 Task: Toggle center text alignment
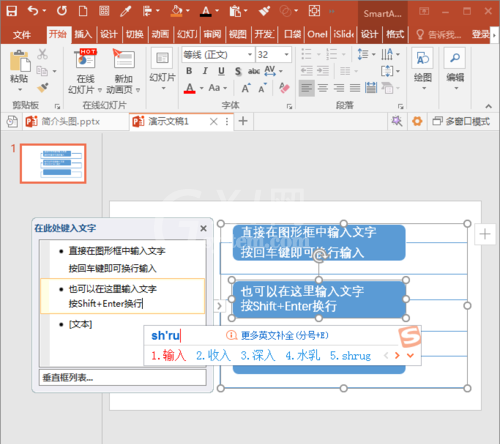pyautogui.click(x=323, y=88)
